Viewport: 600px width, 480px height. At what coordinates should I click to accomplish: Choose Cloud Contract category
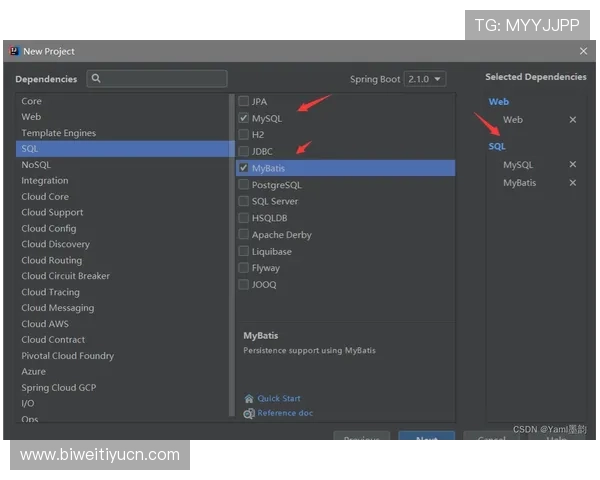[122, 340]
